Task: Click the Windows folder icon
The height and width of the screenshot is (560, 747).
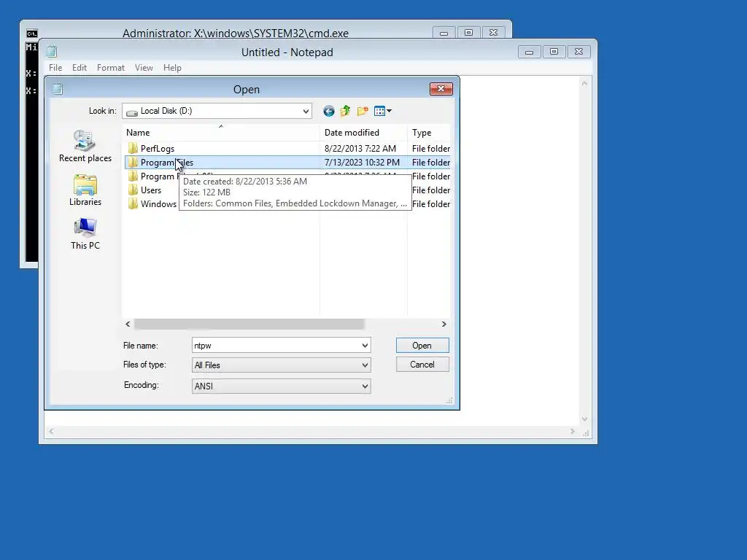Action: (133, 204)
